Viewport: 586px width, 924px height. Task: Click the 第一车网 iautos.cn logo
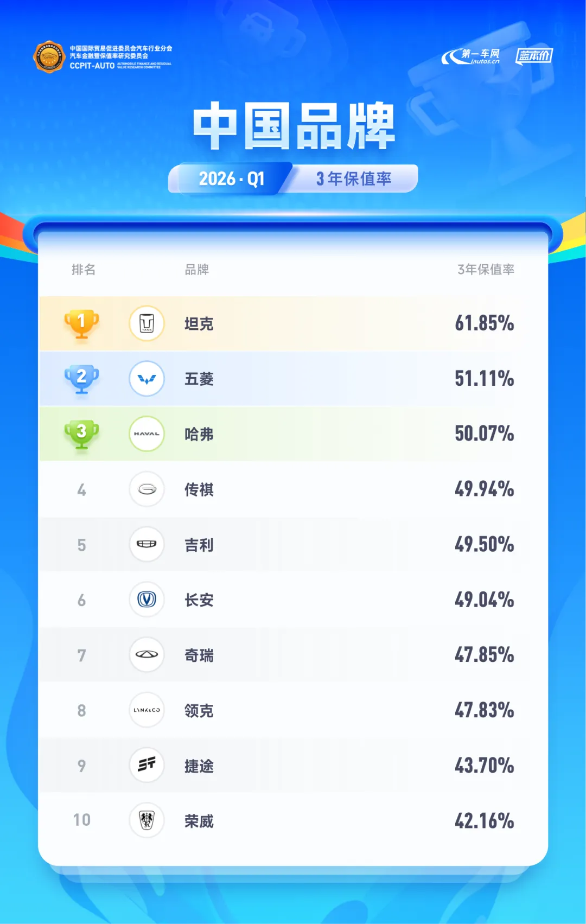[472, 56]
